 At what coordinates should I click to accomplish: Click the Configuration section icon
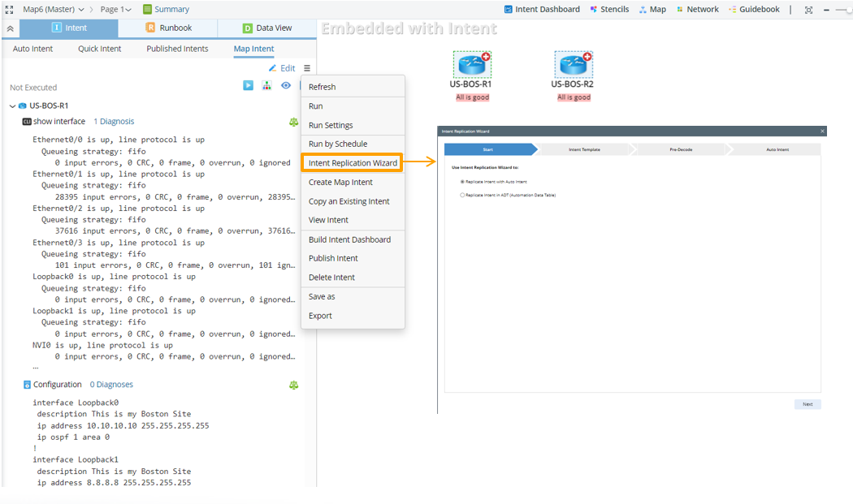tap(27, 385)
